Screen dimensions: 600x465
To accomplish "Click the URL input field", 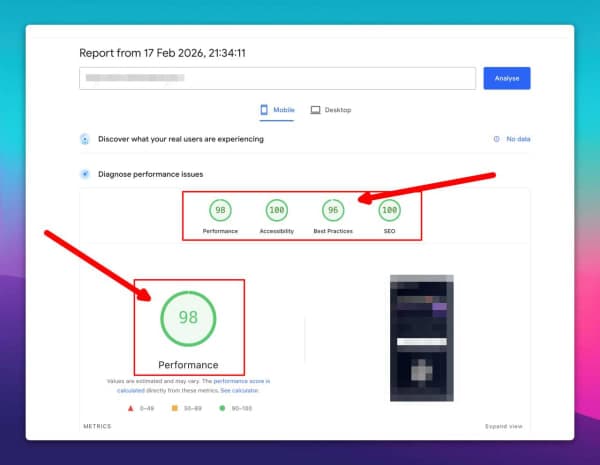I will coord(277,78).
